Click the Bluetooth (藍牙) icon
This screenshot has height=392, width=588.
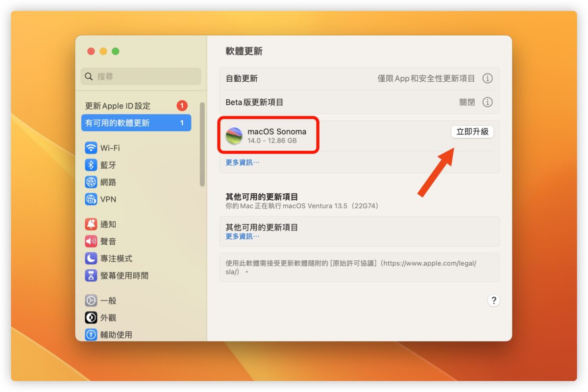click(x=91, y=165)
